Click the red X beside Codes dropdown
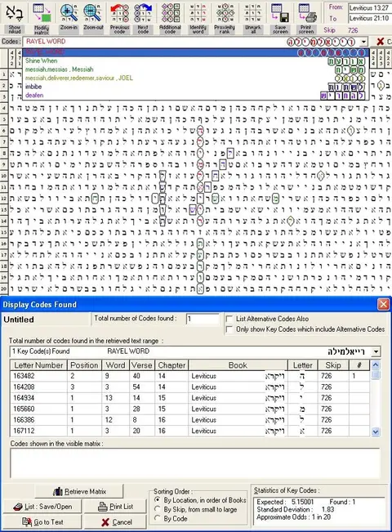Image resolution: width=392 pixels, height=532 pixels. [x=380, y=42]
